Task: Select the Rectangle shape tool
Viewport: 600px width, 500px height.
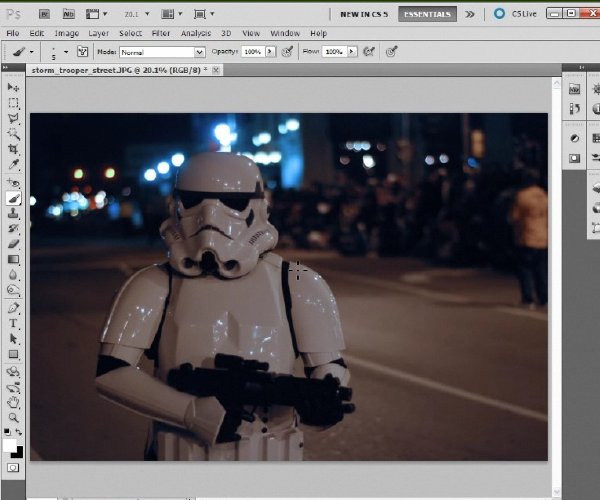Action: coord(13,354)
